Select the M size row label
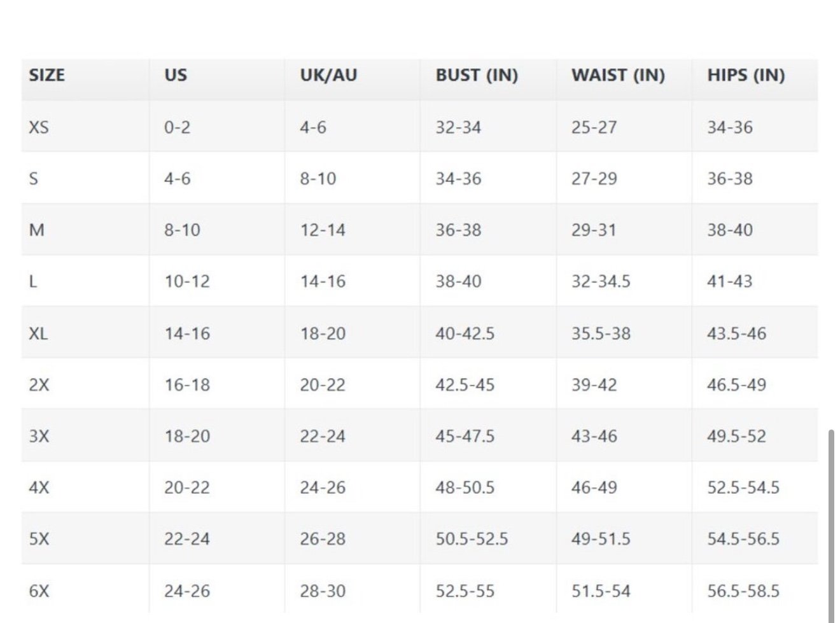The image size is (840, 623). (x=37, y=230)
